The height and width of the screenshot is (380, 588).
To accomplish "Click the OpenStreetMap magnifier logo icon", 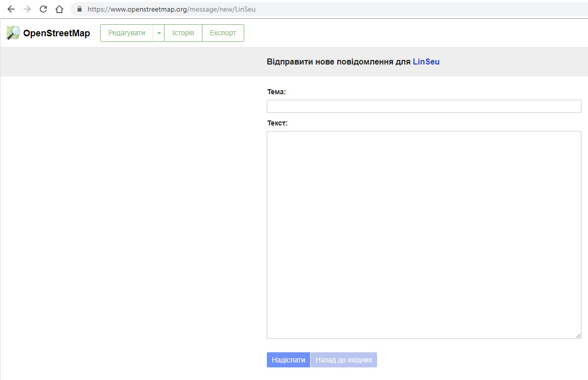I will (13, 33).
